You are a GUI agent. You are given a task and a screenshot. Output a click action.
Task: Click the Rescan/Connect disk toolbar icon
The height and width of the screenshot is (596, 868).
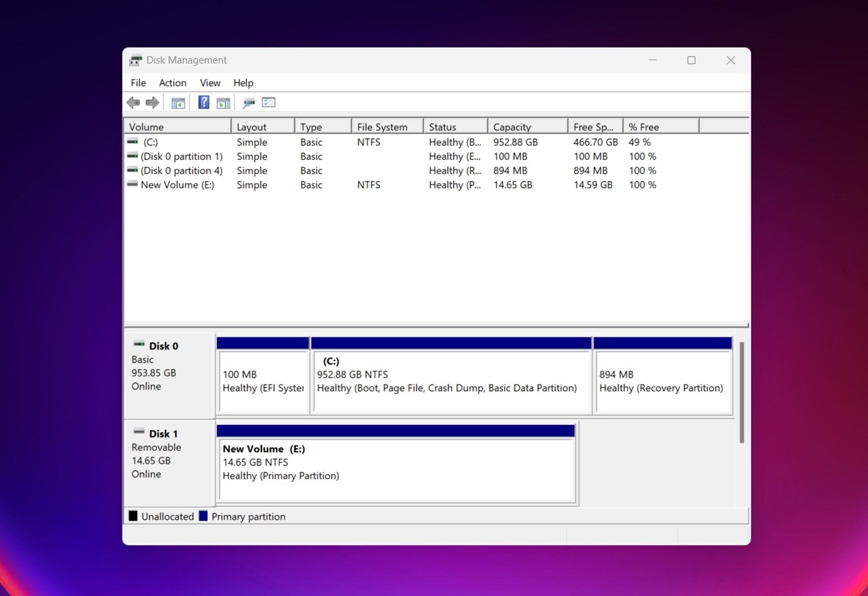coord(249,103)
